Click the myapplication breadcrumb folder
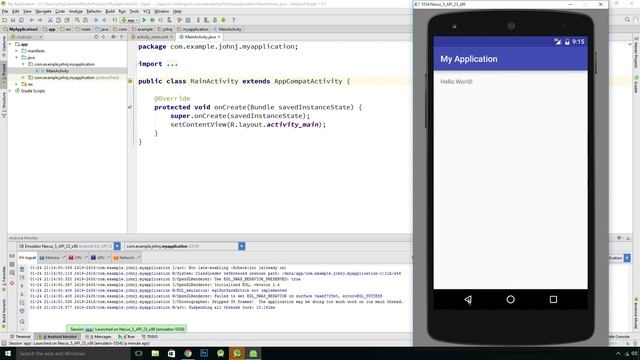The width and height of the screenshot is (640, 360). (x=193, y=29)
